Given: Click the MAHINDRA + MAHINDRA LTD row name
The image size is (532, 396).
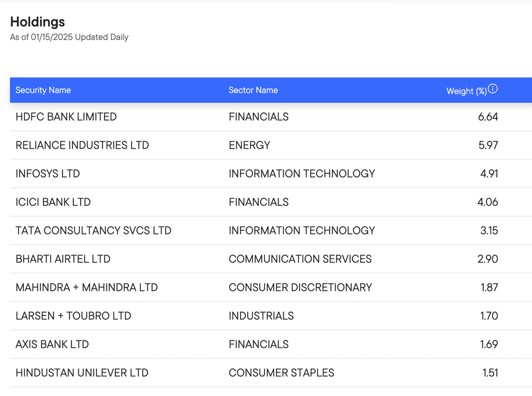Looking at the screenshot, I should [87, 287].
